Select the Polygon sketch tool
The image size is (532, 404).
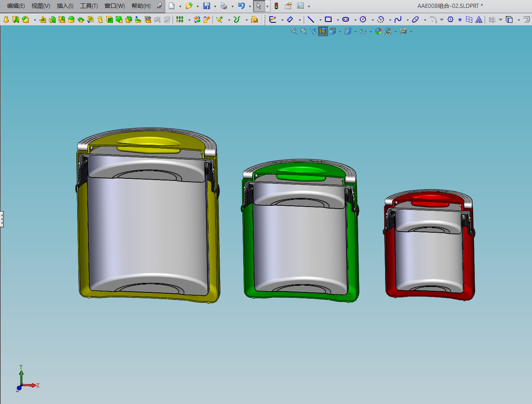pyautogui.click(x=450, y=19)
